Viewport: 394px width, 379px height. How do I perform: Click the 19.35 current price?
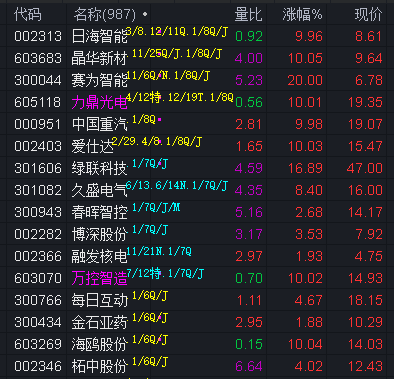click(x=365, y=102)
